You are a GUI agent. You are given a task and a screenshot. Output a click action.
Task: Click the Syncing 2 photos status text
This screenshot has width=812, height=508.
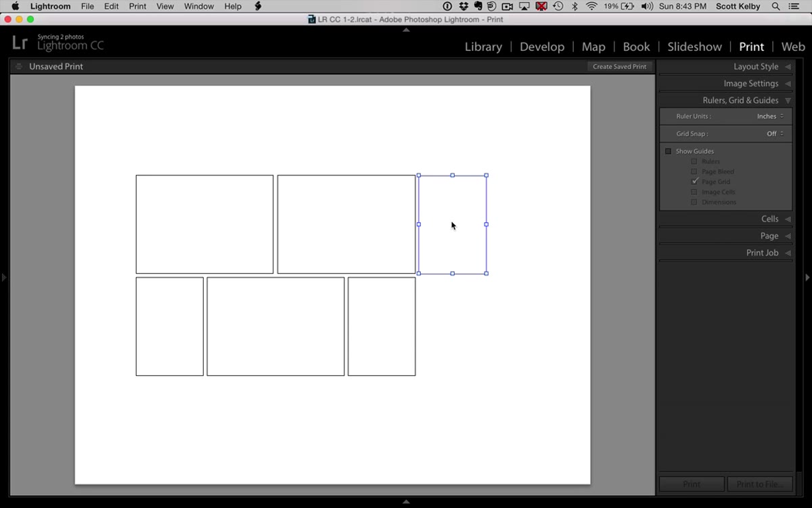[60, 37]
